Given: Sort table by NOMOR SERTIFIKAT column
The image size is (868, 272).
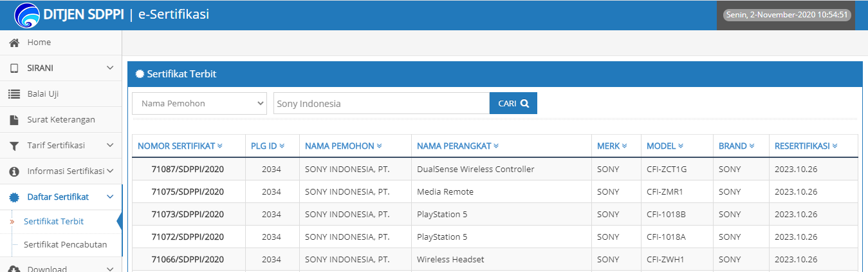Looking at the screenshot, I should point(180,146).
